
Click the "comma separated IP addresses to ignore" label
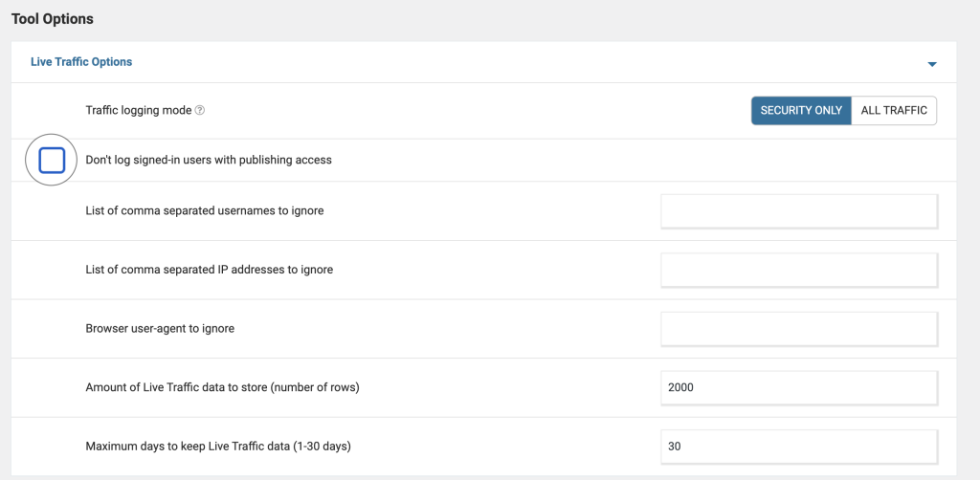(x=210, y=270)
